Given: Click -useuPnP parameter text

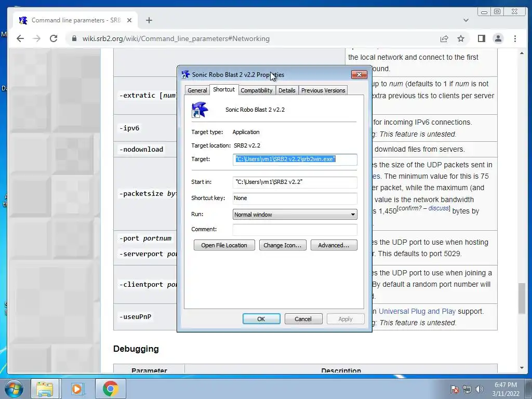Looking at the screenshot, I should coord(135,316).
